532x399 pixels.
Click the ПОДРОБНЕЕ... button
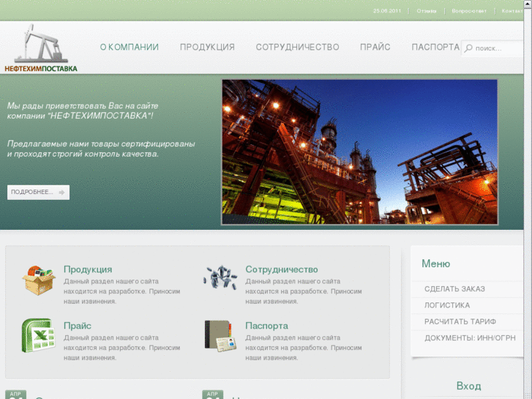[38, 193]
